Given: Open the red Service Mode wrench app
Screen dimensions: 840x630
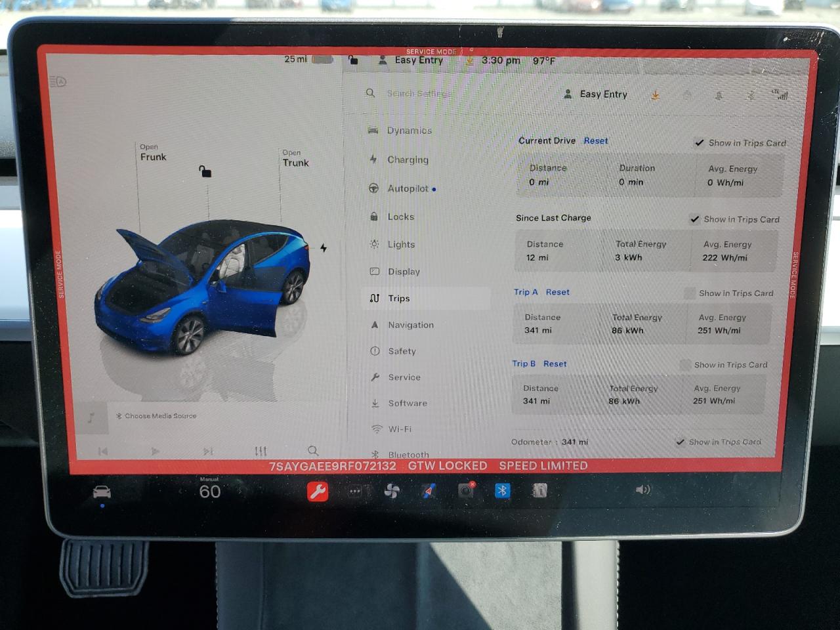Looking at the screenshot, I should point(318,491).
